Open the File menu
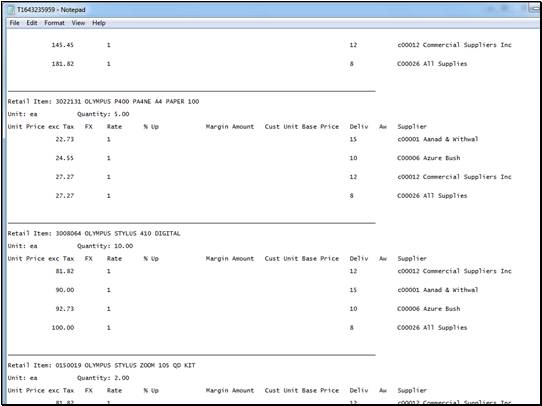 [x=14, y=23]
